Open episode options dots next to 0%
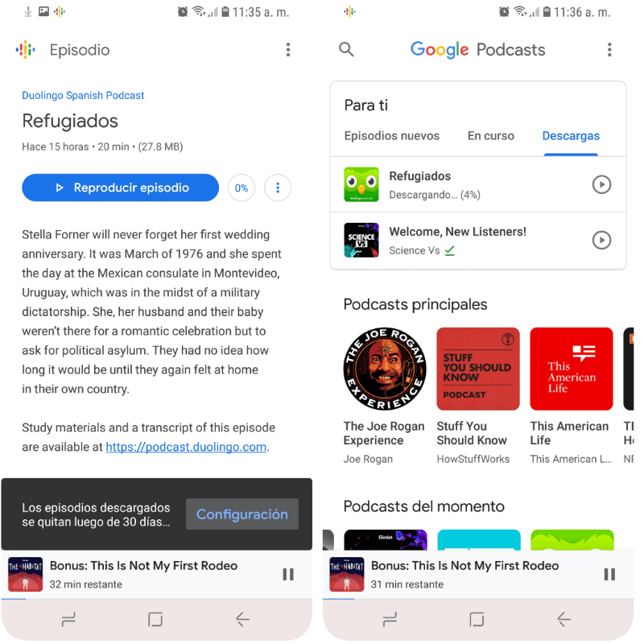Viewport: 644px width, 644px height. click(278, 188)
